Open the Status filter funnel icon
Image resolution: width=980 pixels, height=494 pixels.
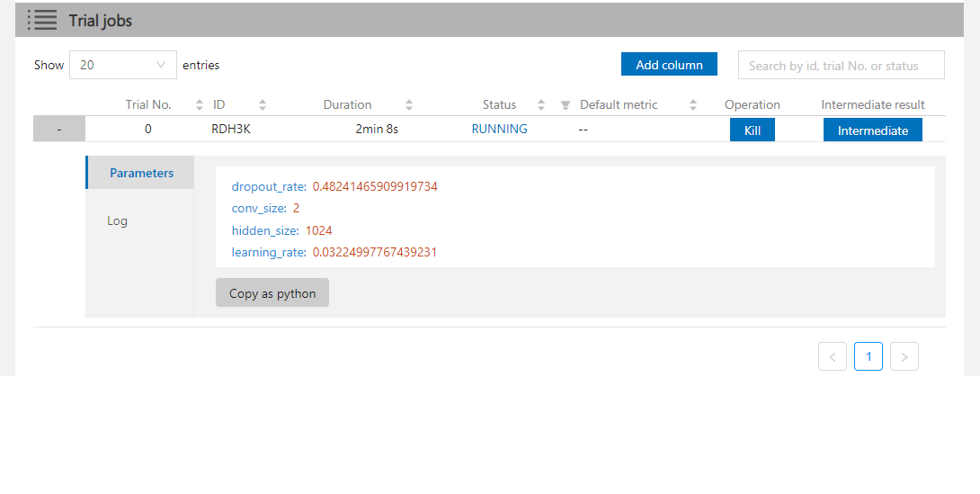pos(566,105)
